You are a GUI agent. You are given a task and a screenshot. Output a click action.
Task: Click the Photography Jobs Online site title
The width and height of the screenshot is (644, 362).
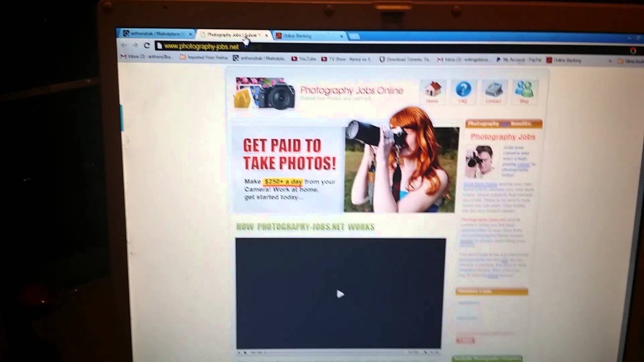coord(351,90)
